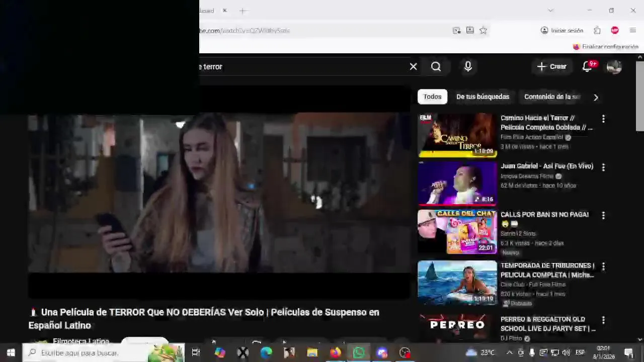This screenshot has width=644, height=362.
Task: Open the YouTube notifications bell
Action: (587, 66)
